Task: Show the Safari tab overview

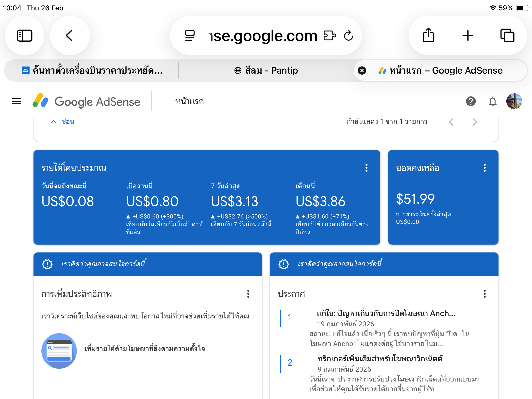Action: [x=507, y=36]
